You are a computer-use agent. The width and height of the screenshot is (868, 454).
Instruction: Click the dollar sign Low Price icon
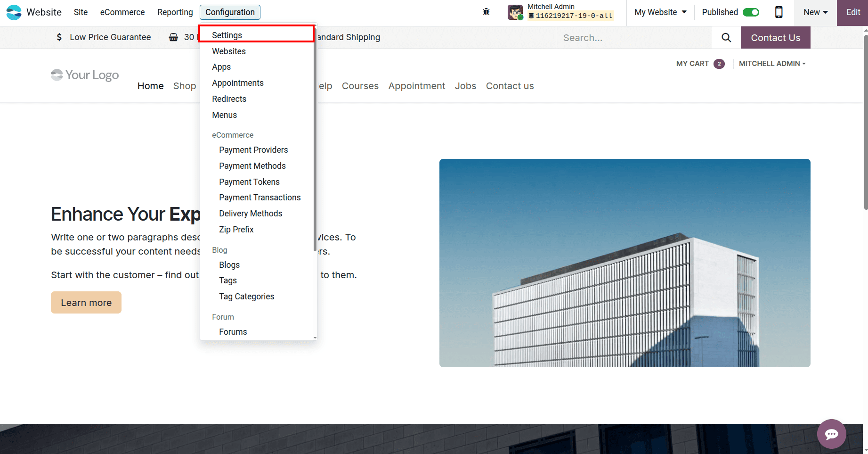pyautogui.click(x=59, y=37)
